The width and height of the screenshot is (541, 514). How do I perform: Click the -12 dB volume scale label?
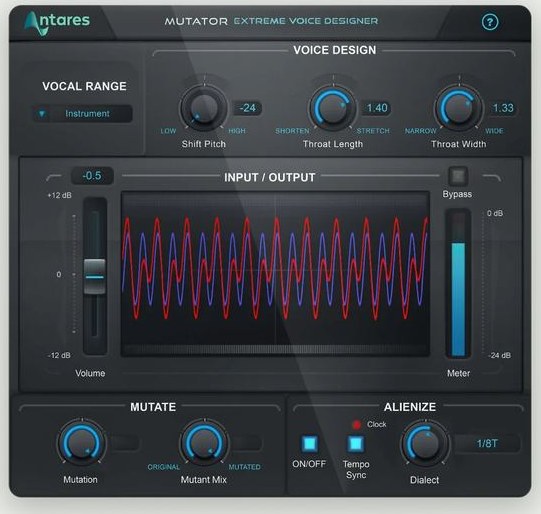click(x=59, y=355)
